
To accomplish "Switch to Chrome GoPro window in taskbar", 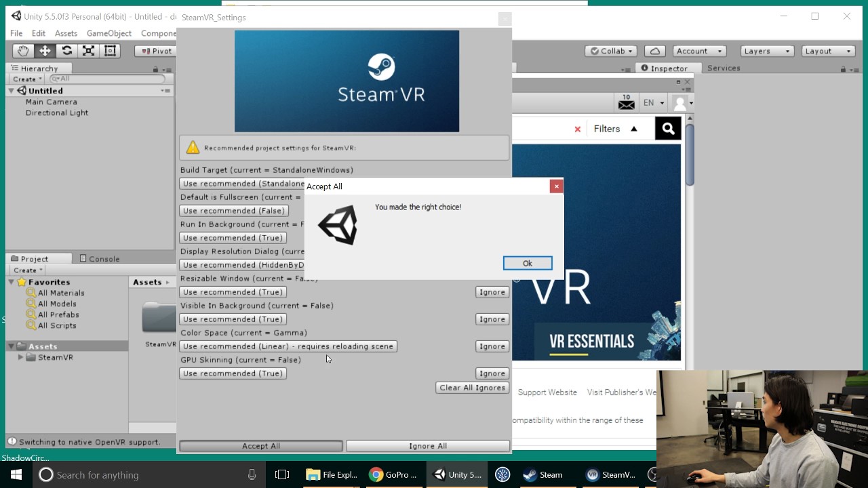I will pos(394,474).
